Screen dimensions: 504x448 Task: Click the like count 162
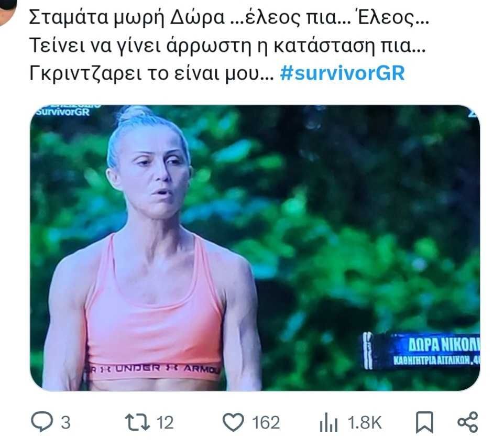point(266,422)
